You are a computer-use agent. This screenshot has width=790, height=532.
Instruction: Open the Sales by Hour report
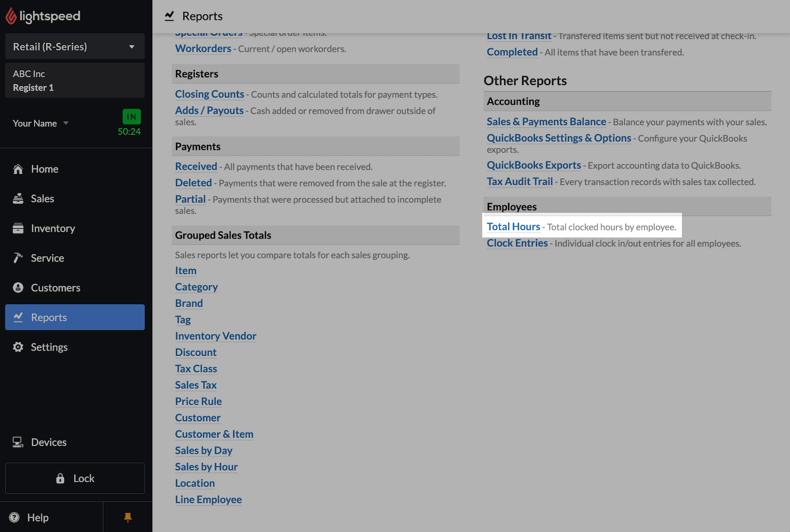tap(206, 467)
